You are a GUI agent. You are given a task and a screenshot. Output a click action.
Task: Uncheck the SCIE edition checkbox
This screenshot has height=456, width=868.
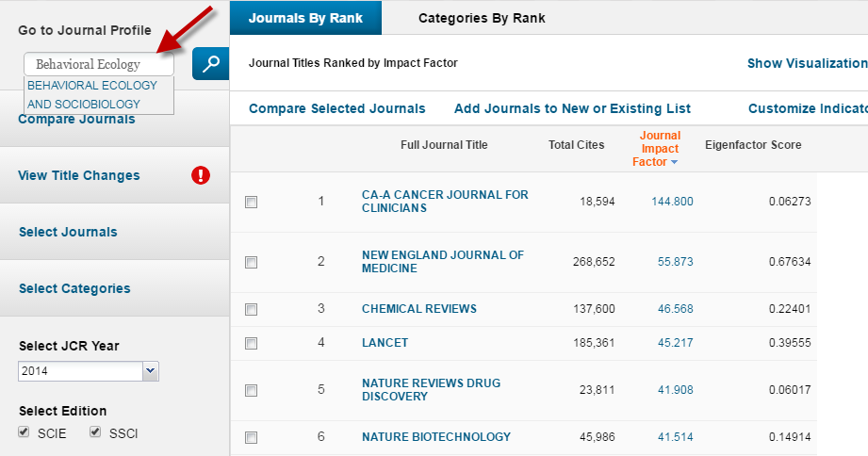24,432
